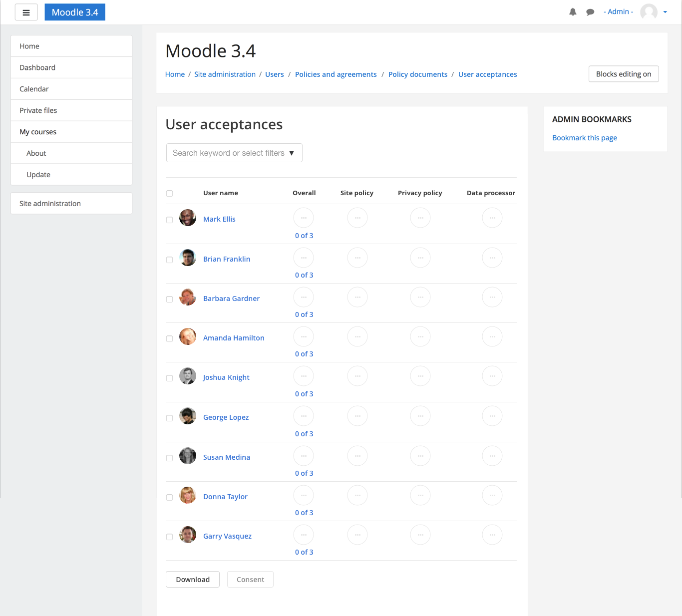Click Joshua Knight Data processor status icon
The image size is (682, 616).
[492, 376]
